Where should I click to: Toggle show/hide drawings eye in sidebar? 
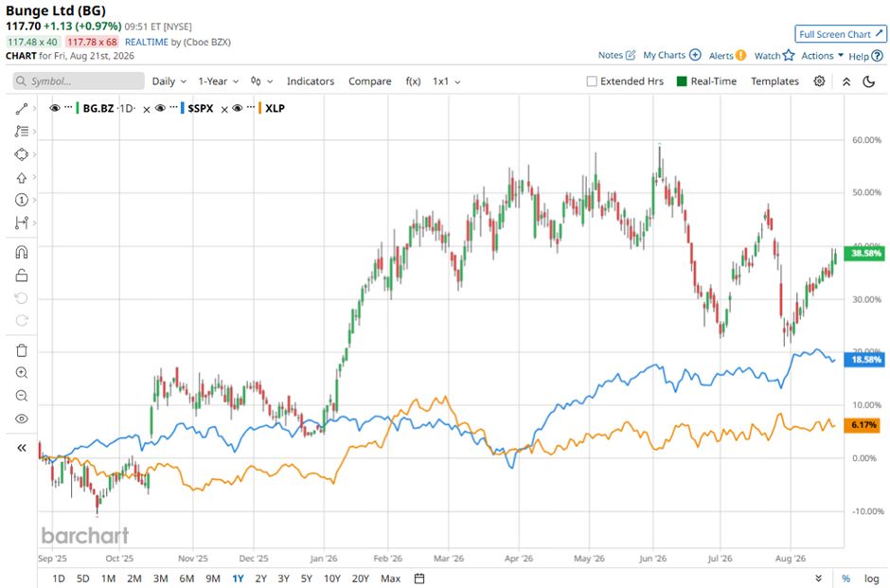22,419
